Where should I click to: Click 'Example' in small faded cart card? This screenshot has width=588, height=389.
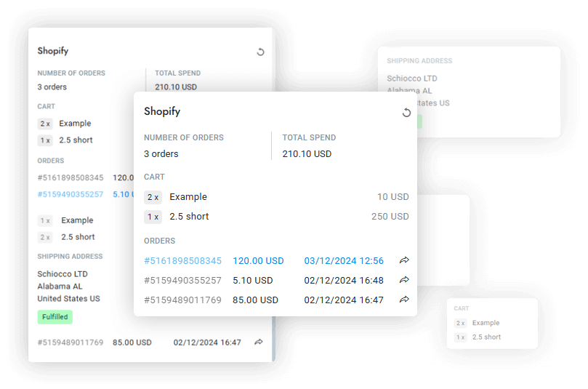click(486, 323)
